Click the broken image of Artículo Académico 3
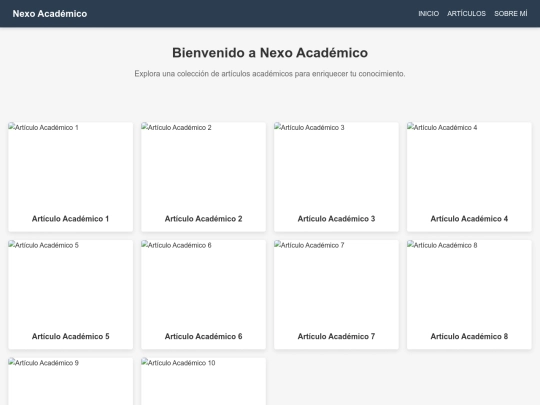 [336, 164]
